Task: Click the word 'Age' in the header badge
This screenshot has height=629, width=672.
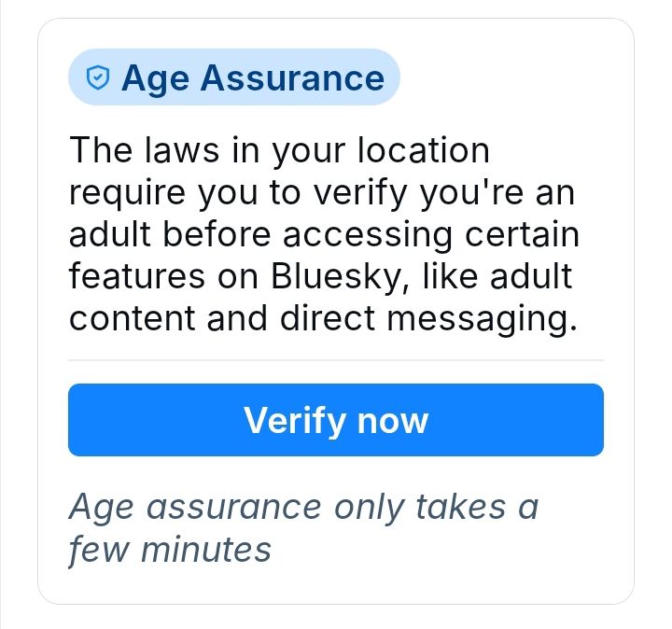Action: (156, 77)
